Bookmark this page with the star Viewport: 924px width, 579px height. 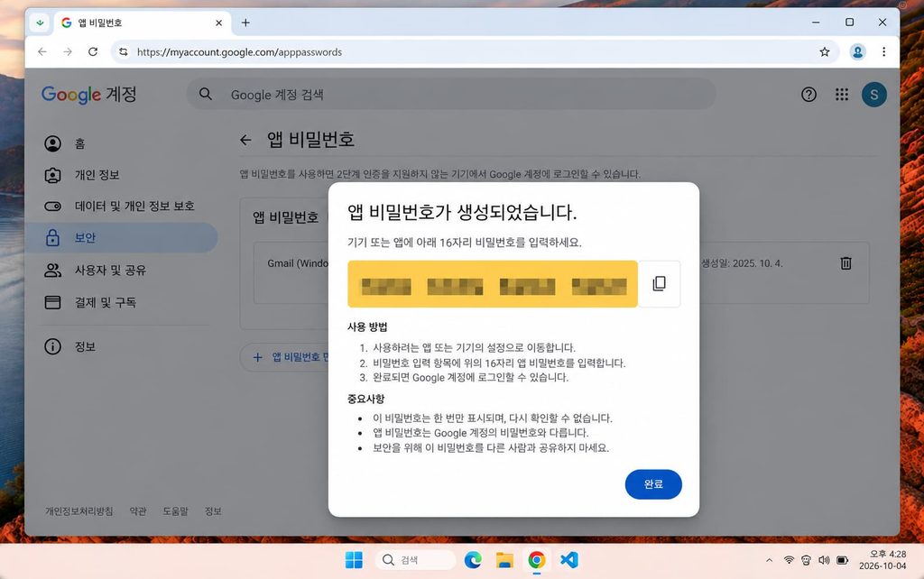tap(825, 51)
